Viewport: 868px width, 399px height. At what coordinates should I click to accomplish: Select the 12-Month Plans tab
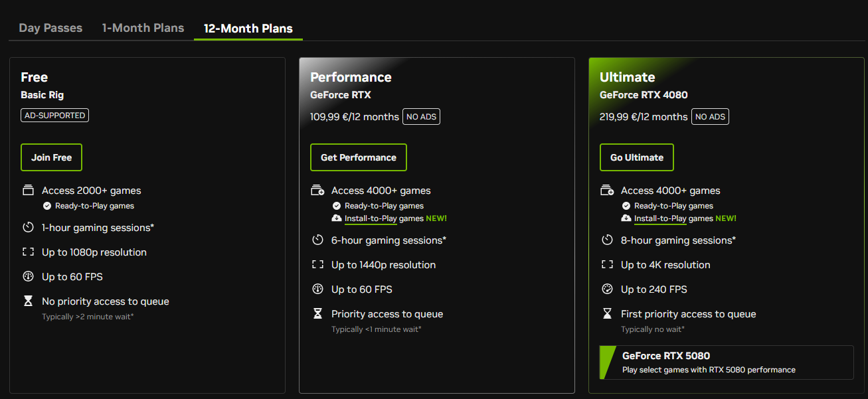point(248,29)
